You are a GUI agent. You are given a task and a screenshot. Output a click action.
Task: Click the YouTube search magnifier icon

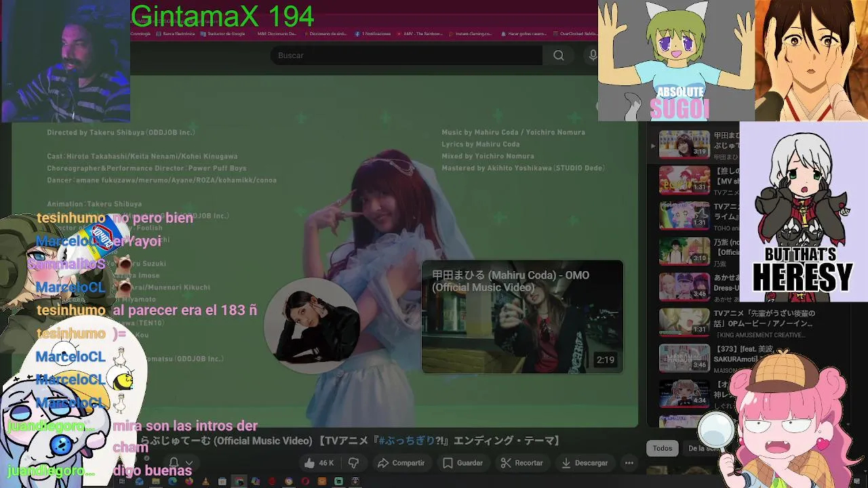pos(558,56)
